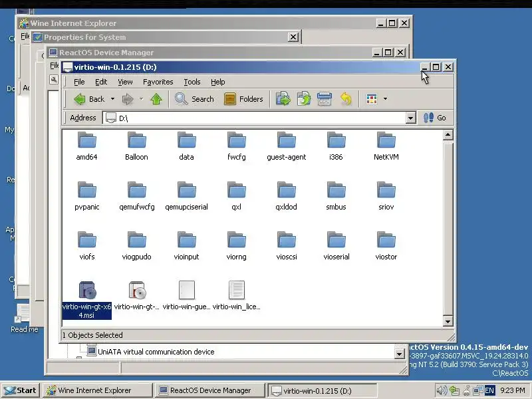Select the NetKVM folder

pyautogui.click(x=386, y=146)
